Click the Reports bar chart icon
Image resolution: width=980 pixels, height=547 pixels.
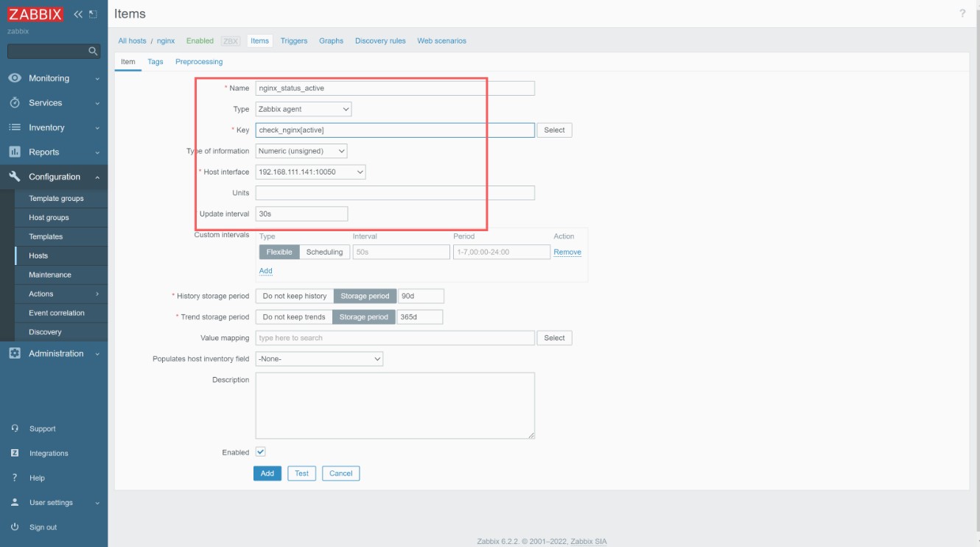(x=15, y=152)
